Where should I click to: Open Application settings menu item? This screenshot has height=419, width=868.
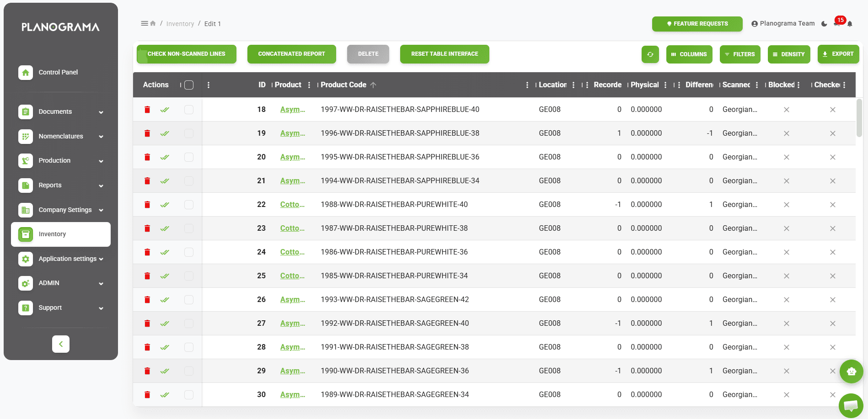pyautogui.click(x=61, y=259)
